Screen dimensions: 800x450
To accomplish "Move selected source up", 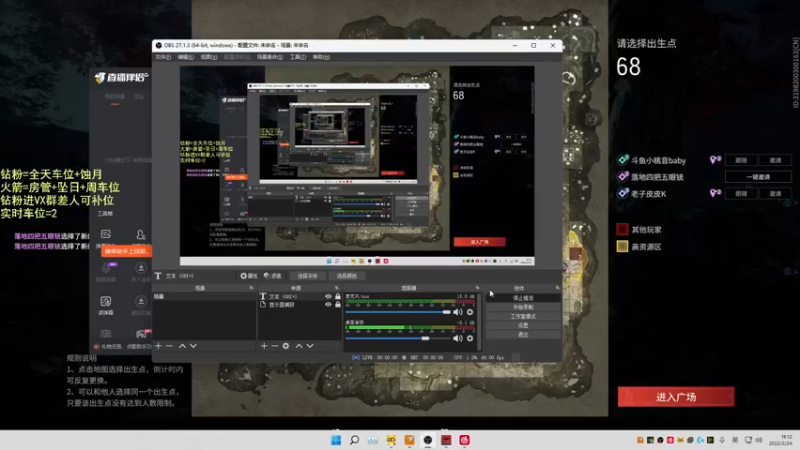I will click(x=299, y=346).
